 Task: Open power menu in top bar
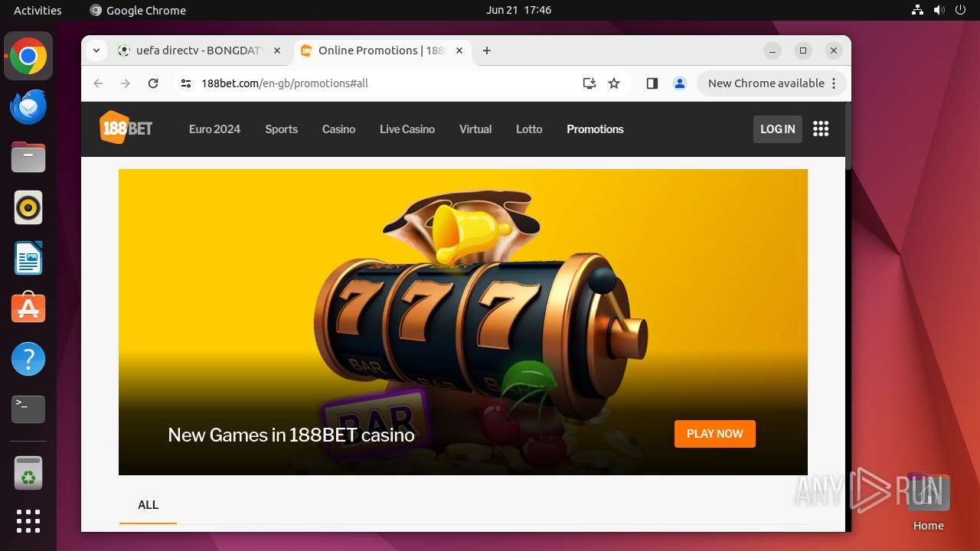pyautogui.click(x=961, y=10)
